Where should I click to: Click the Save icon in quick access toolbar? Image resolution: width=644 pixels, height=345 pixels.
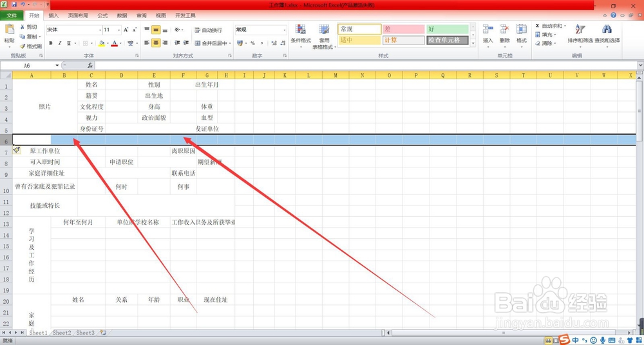click(14, 5)
